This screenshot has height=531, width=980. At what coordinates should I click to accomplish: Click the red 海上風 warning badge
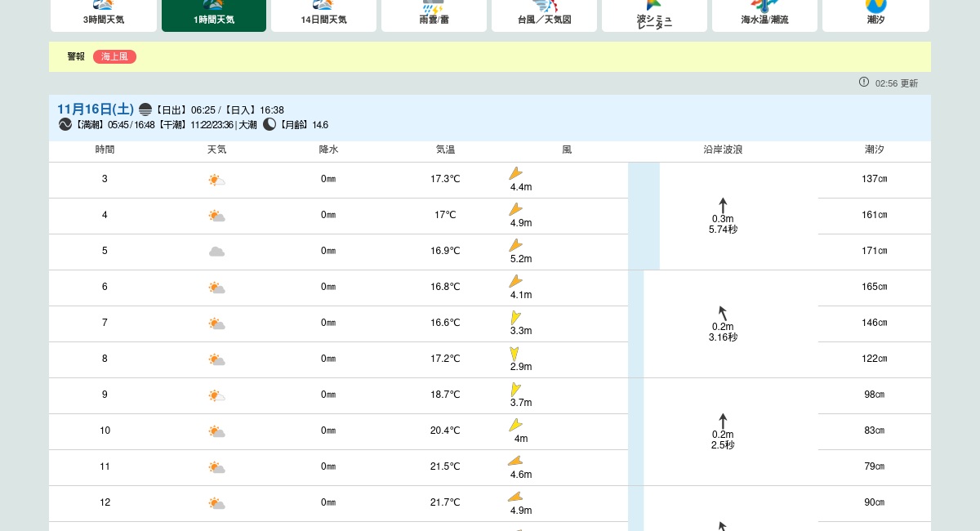coord(114,56)
